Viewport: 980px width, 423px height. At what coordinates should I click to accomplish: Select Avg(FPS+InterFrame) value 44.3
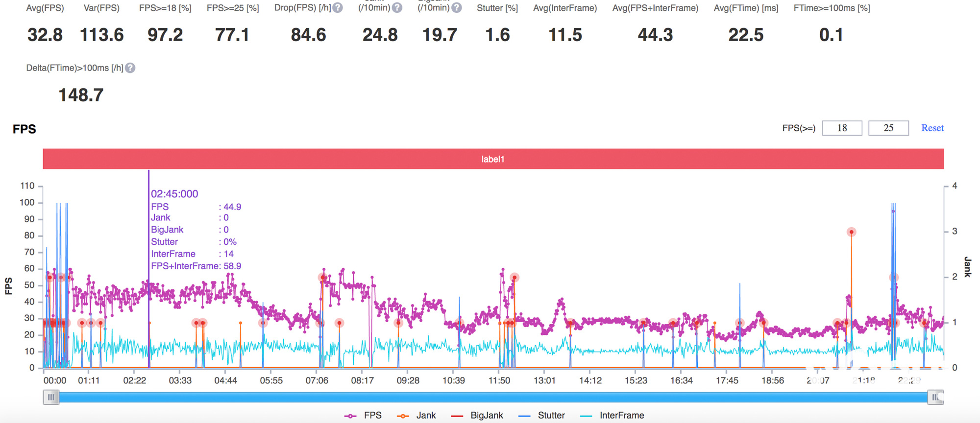click(x=655, y=35)
